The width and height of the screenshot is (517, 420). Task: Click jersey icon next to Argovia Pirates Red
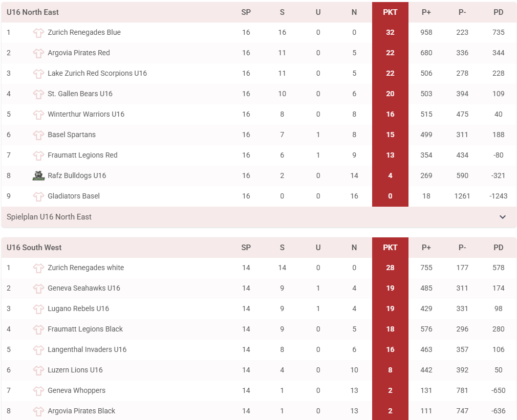coord(38,53)
